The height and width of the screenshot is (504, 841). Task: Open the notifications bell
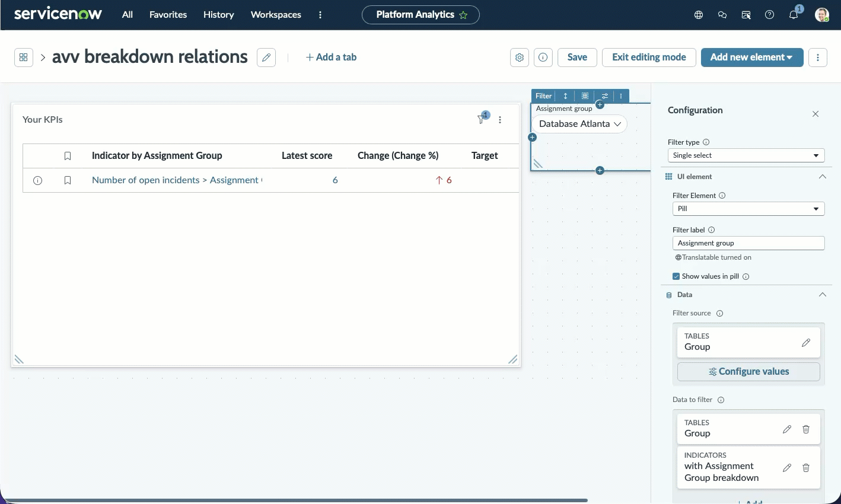click(x=794, y=15)
